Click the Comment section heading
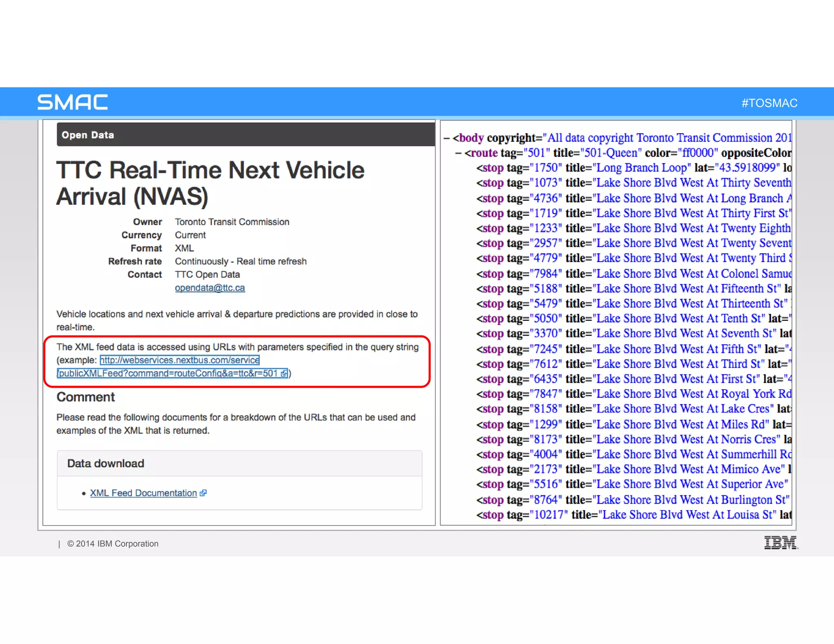 (86, 397)
